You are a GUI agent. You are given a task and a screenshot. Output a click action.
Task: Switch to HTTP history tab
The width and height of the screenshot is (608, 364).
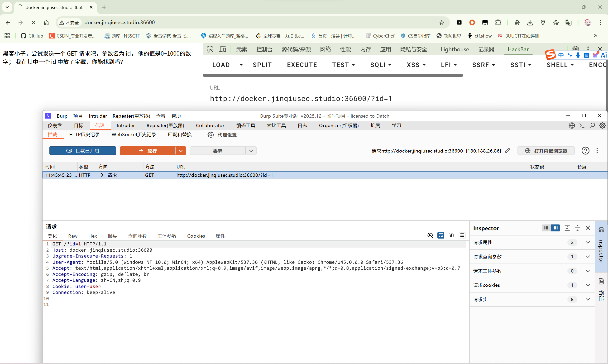tap(84, 135)
